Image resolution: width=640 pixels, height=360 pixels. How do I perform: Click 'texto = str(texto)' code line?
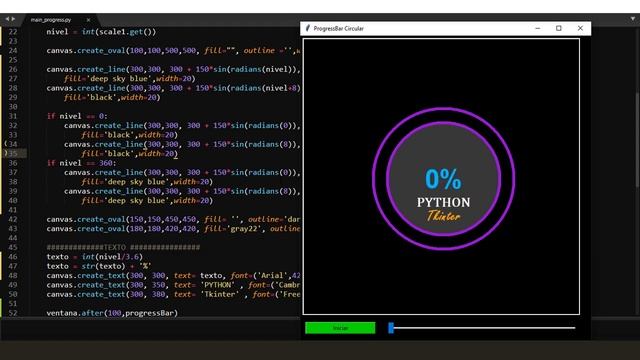point(99,266)
